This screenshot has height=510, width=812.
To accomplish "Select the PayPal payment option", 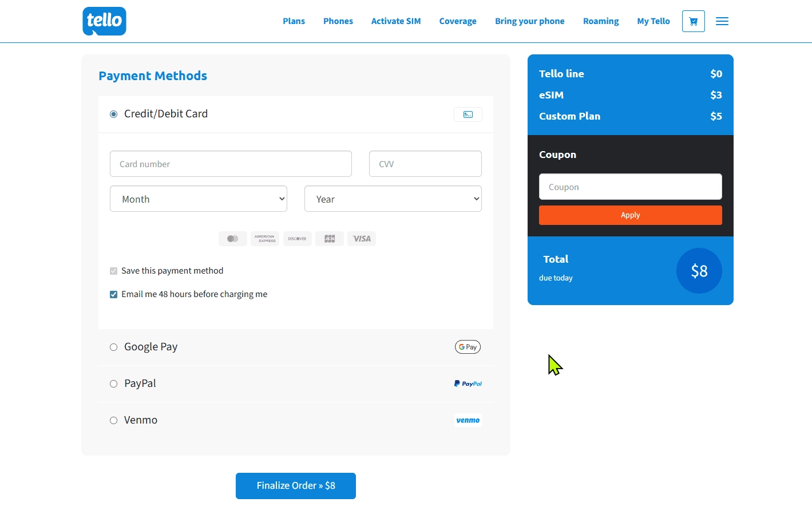I will [x=113, y=384].
